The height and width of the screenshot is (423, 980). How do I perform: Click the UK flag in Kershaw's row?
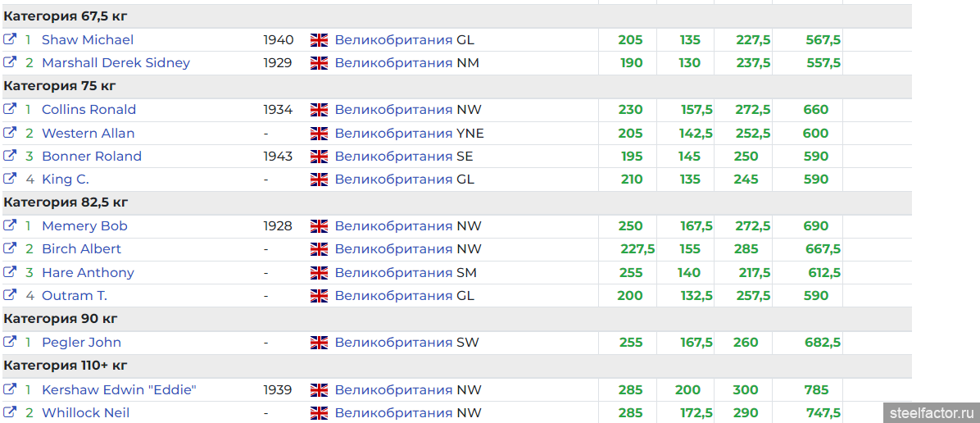point(319,390)
